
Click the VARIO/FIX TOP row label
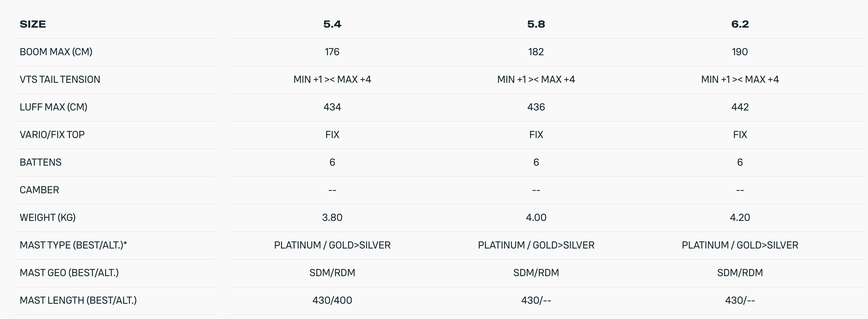[x=52, y=135]
